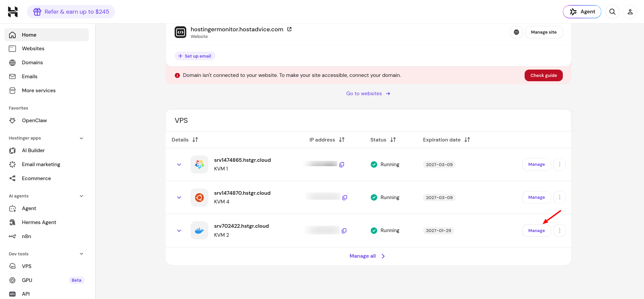Open external link icon beside hostingermonitor.hostadvice.com

tap(289, 29)
